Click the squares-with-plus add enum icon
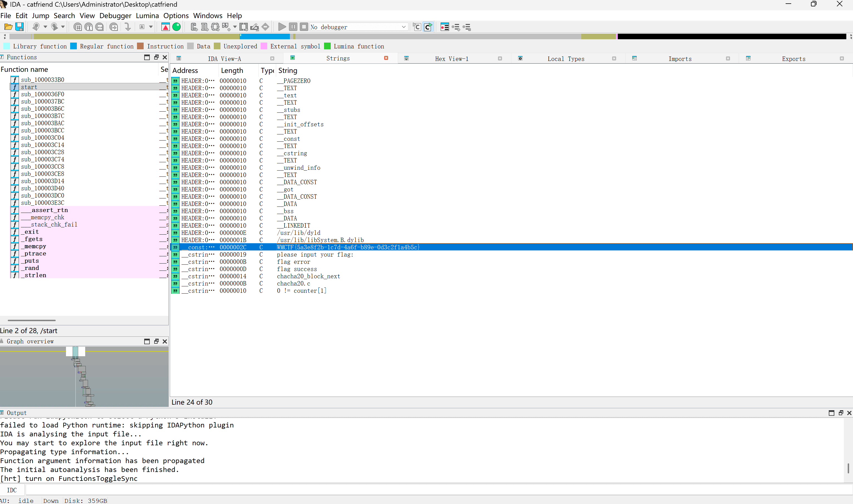The width and height of the screenshot is (853, 504). point(226,27)
